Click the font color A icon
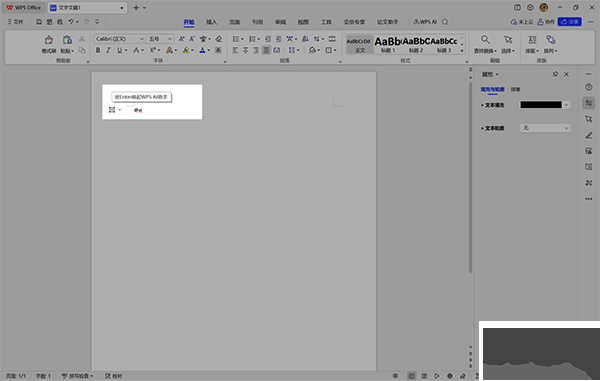The width and height of the screenshot is (600, 381). coord(202,50)
